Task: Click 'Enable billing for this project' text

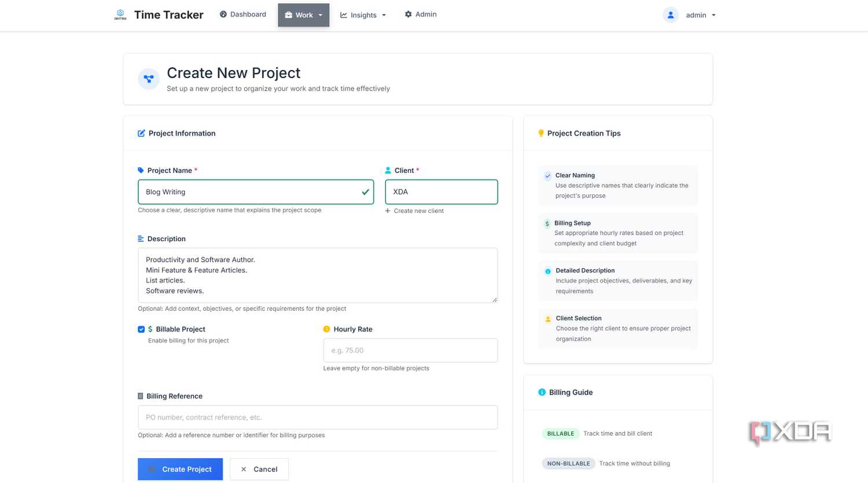Action: point(188,341)
